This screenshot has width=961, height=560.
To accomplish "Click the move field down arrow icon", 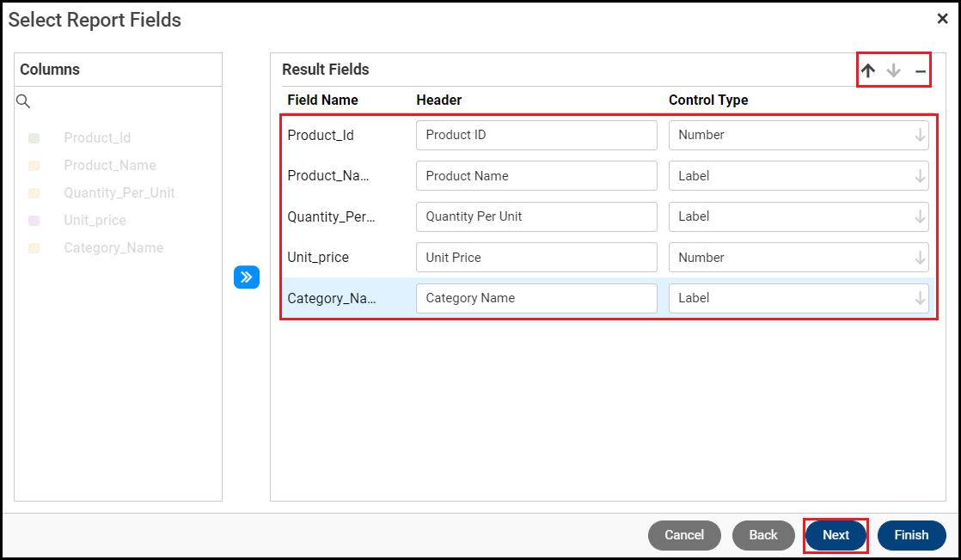I will pos(894,71).
